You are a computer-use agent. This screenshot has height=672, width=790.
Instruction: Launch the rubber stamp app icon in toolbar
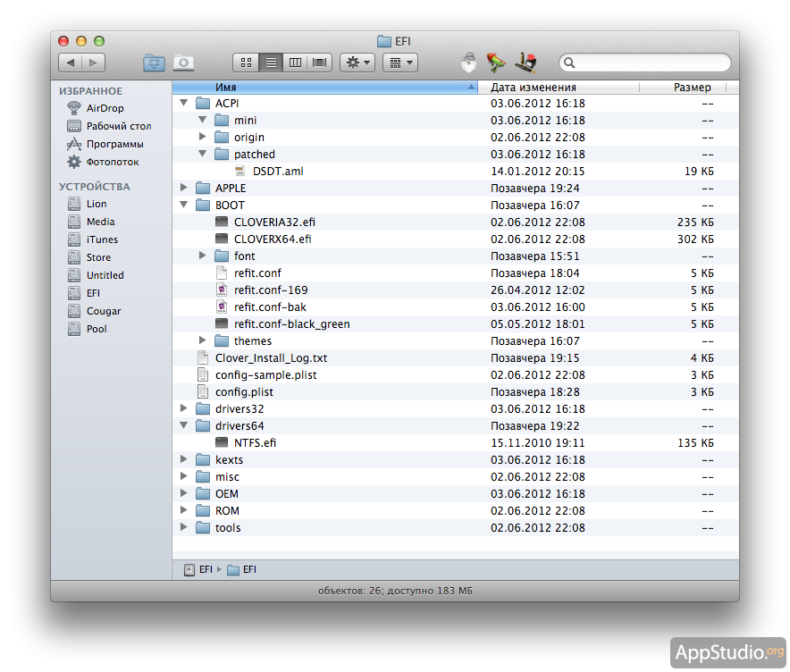[525, 63]
